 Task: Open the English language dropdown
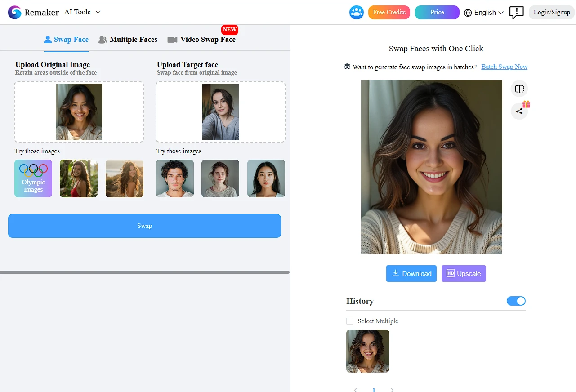click(x=488, y=13)
